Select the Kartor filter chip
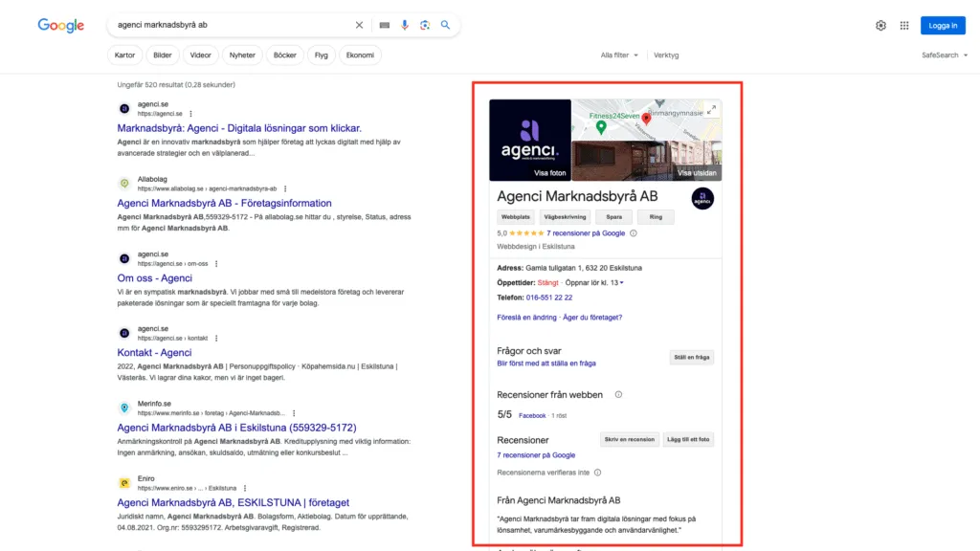The image size is (980, 551). (x=125, y=55)
